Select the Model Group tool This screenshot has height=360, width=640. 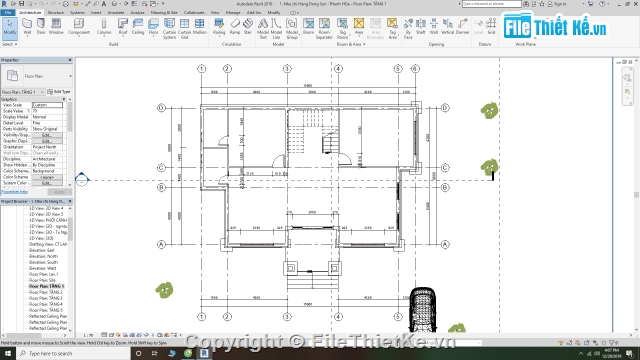pyautogui.click(x=292, y=29)
